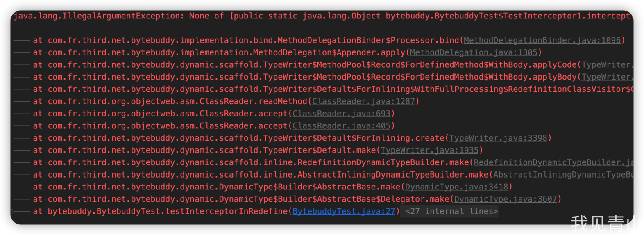Screen dimensions: 644x235
Task: Expand the fold marker beside the BytebuddyTest line
Action: (12, 212)
